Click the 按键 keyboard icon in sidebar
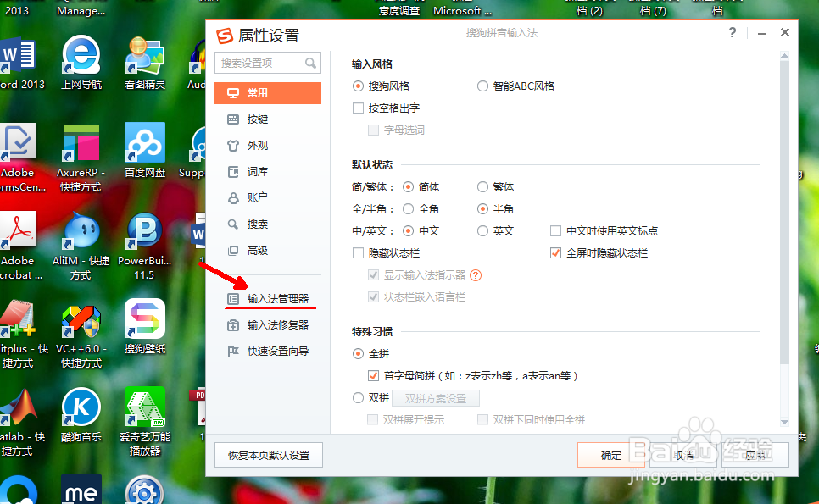 point(233,119)
